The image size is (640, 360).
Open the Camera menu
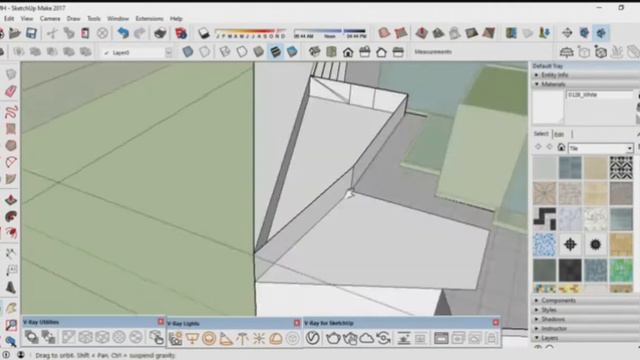[50, 19]
